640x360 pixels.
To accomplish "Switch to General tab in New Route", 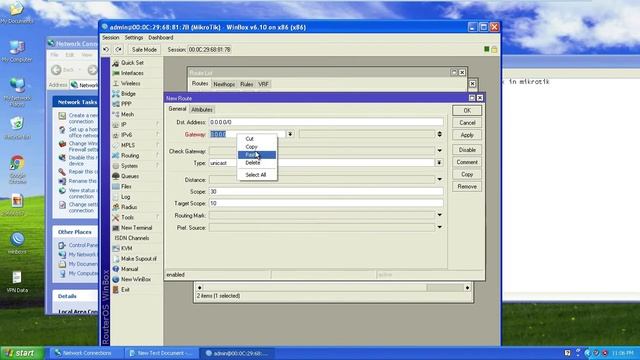I will [x=177, y=109].
